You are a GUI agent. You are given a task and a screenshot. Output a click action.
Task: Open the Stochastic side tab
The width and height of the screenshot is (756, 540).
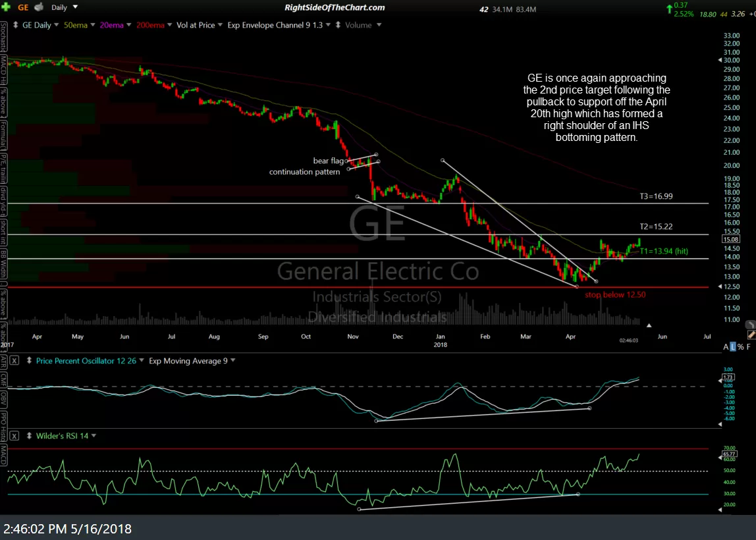point(3,37)
